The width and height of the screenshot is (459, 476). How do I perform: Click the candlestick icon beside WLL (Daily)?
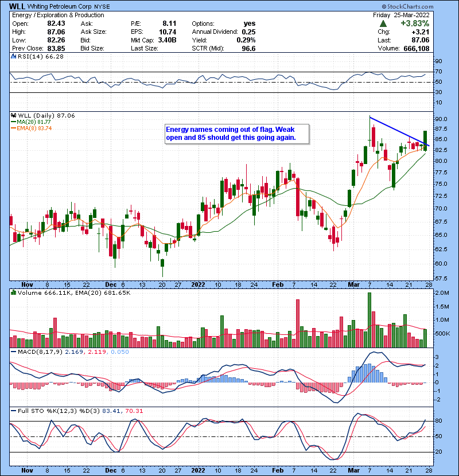(13, 116)
